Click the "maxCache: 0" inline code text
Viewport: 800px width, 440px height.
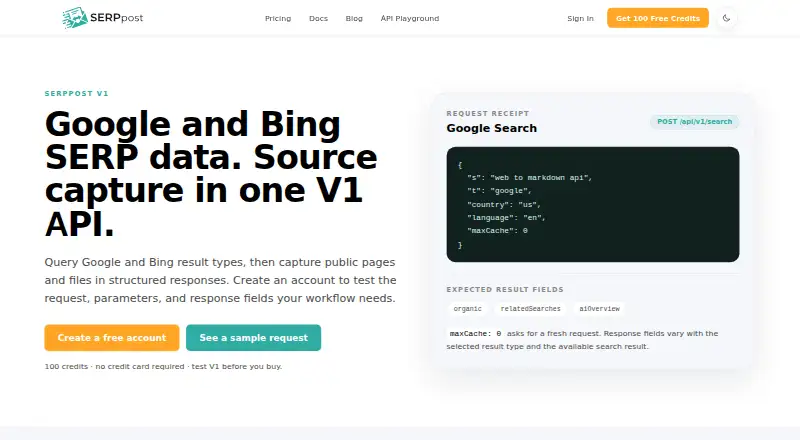click(475, 333)
